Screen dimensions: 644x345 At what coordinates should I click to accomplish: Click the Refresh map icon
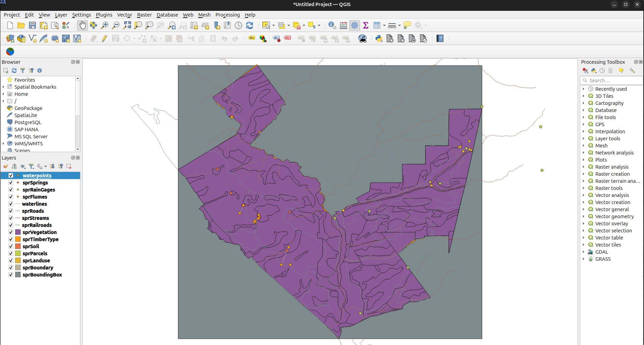tap(250, 25)
